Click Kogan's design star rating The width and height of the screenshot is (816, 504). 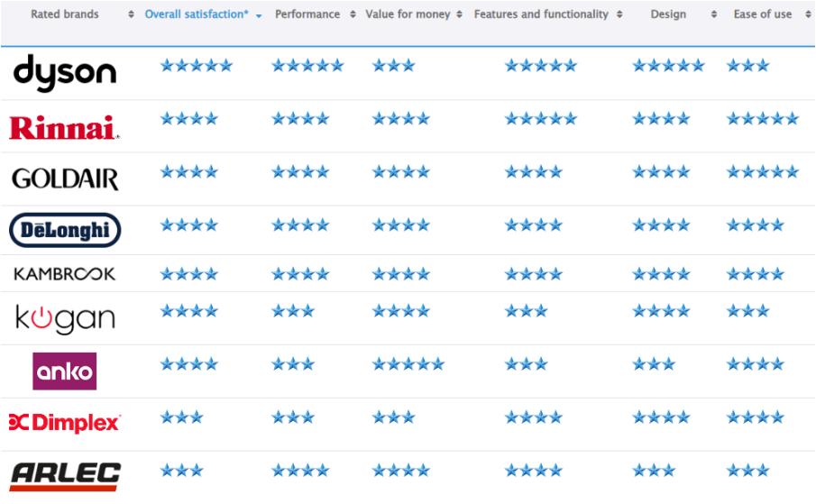pyautogui.click(x=661, y=311)
